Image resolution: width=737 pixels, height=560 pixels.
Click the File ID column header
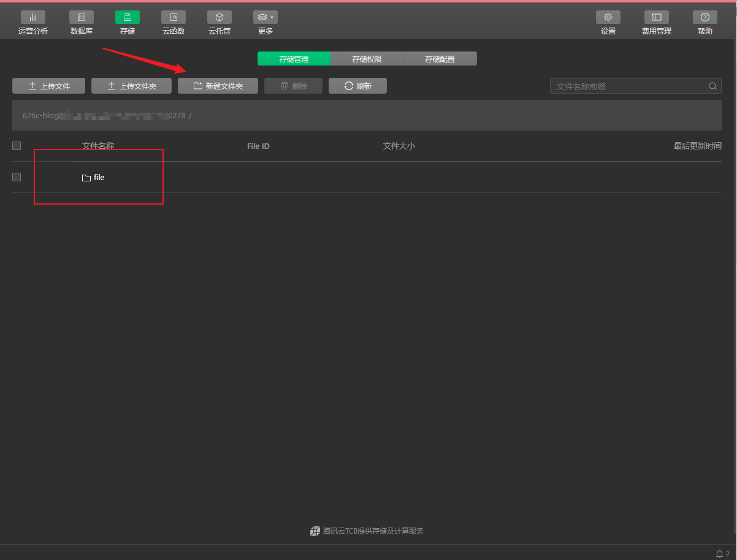(x=258, y=146)
